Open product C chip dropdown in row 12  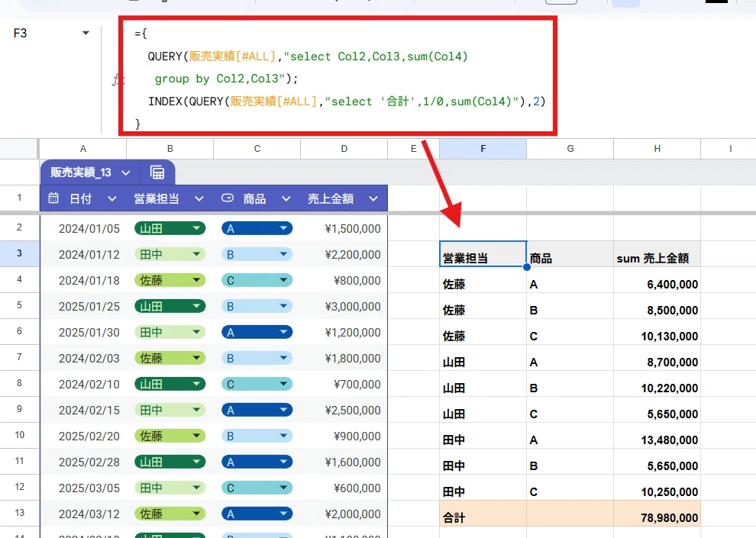pyautogui.click(x=283, y=488)
